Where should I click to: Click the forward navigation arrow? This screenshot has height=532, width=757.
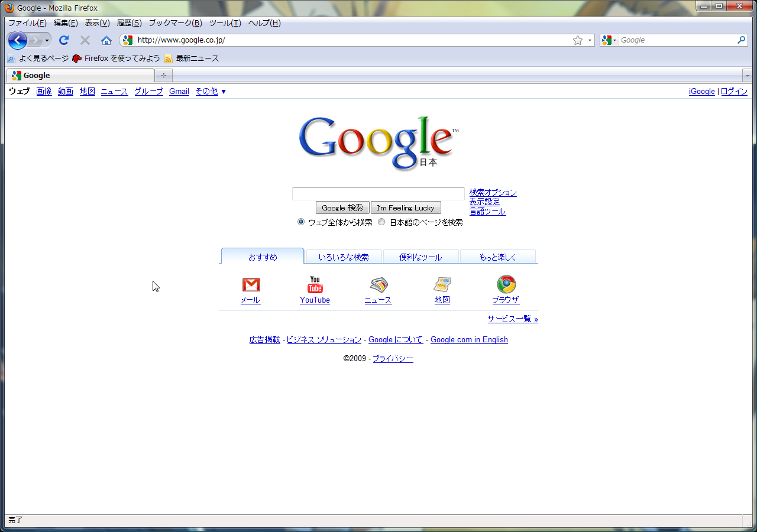(x=35, y=40)
